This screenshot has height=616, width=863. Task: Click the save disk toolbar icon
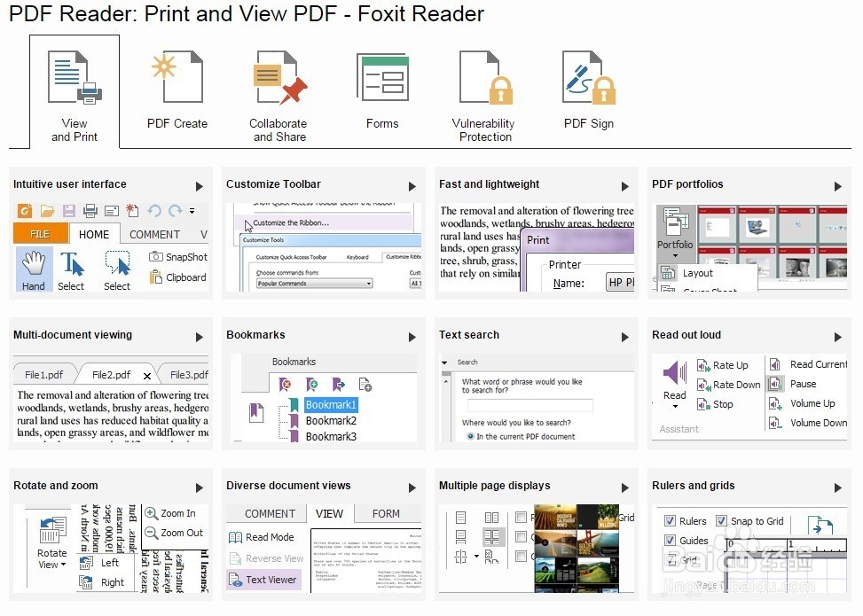coord(69,210)
